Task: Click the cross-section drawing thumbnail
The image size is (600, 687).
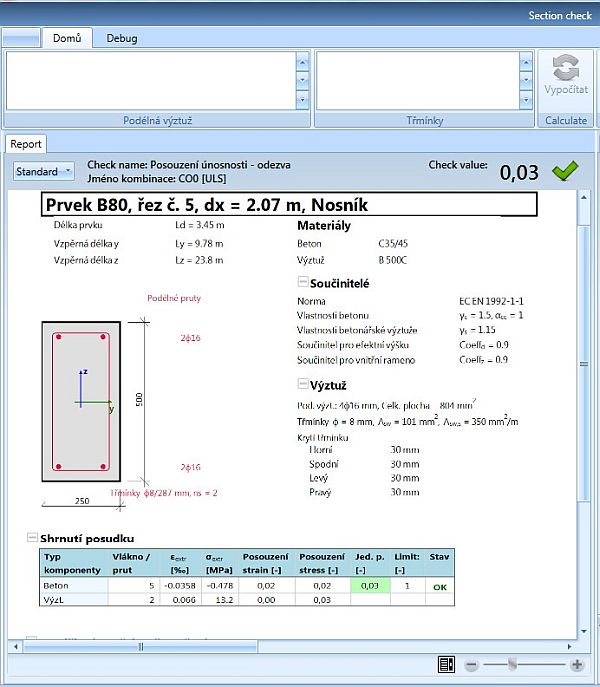Action: coord(80,400)
